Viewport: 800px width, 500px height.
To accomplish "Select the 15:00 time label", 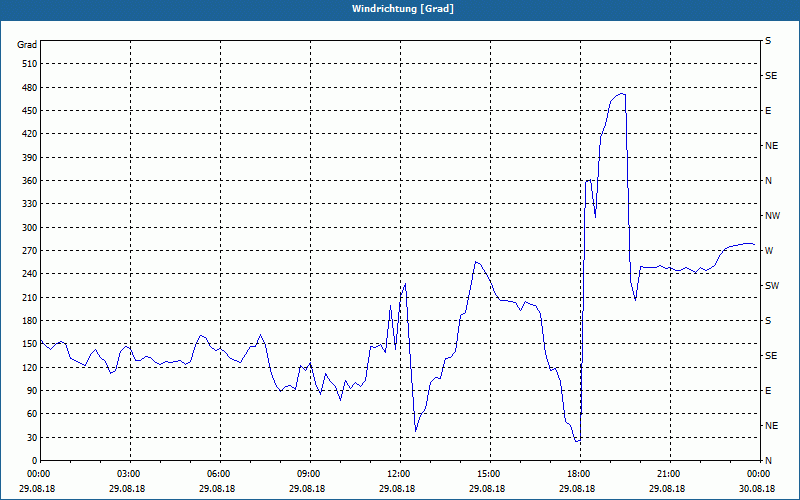I will pos(490,473).
